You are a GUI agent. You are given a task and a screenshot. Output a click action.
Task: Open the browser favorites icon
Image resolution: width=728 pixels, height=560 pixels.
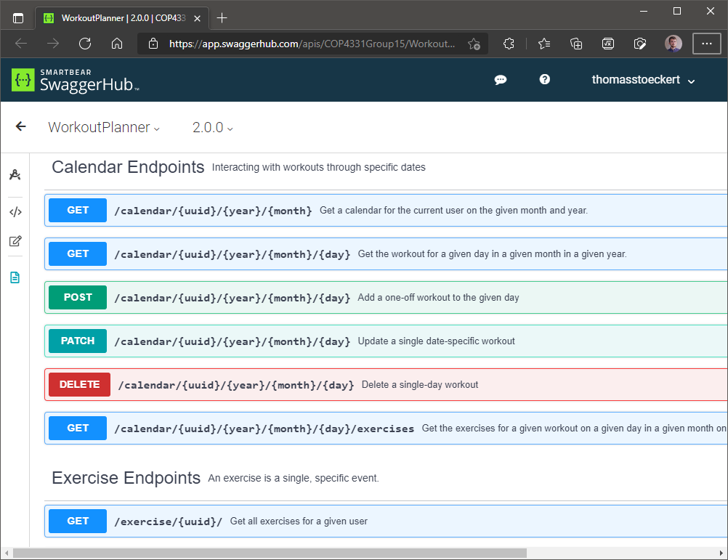point(544,44)
